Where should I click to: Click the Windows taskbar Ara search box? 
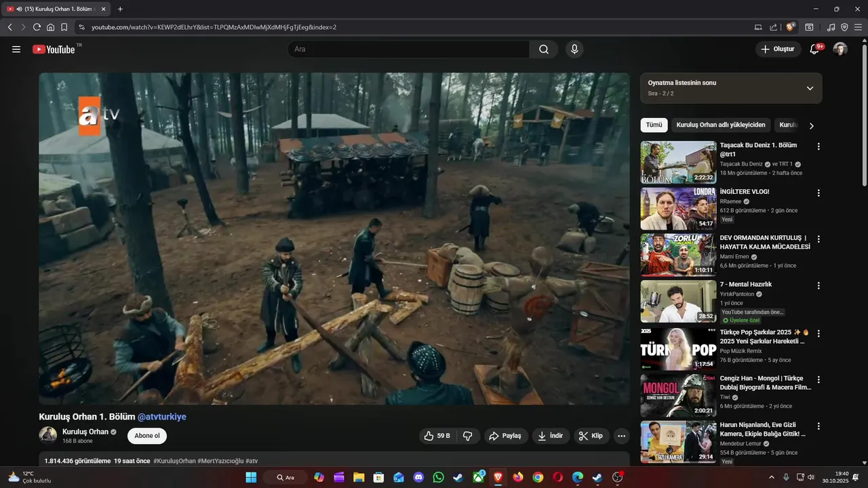284,477
